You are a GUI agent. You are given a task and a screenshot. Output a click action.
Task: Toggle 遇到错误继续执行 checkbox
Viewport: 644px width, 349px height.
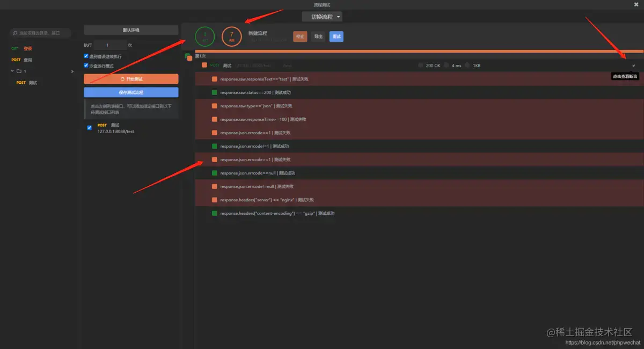[x=86, y=56]
